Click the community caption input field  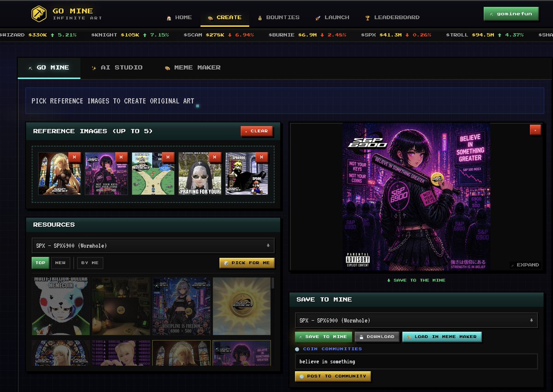[416, 362]
